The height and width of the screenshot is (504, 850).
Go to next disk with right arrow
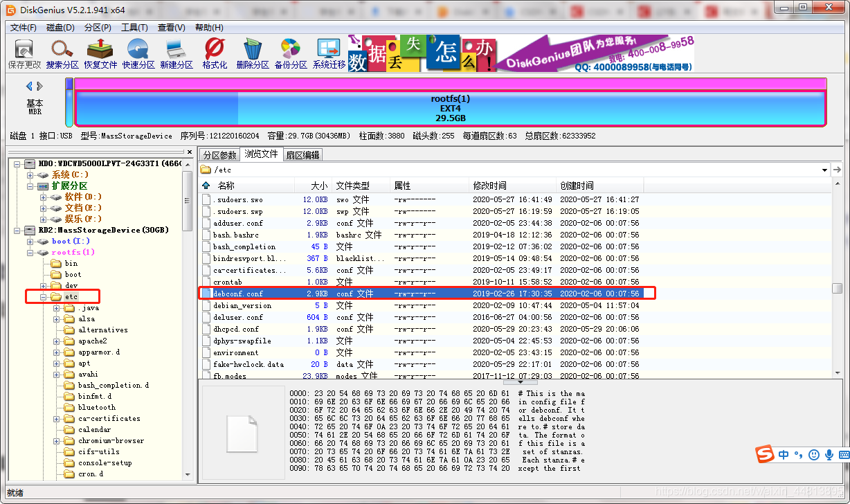point(40,87)
